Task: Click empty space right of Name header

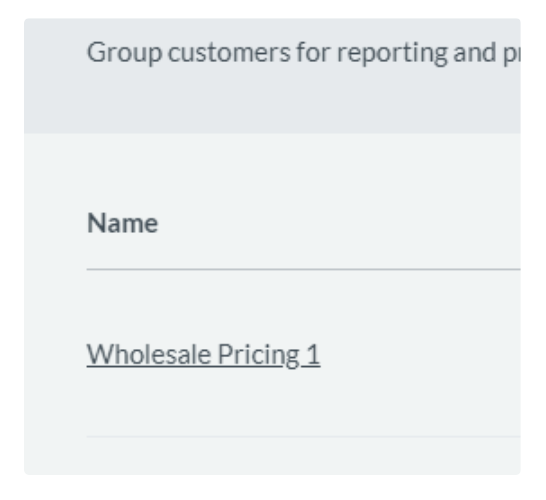Action: pyautogui.click(x=340, y=223)
